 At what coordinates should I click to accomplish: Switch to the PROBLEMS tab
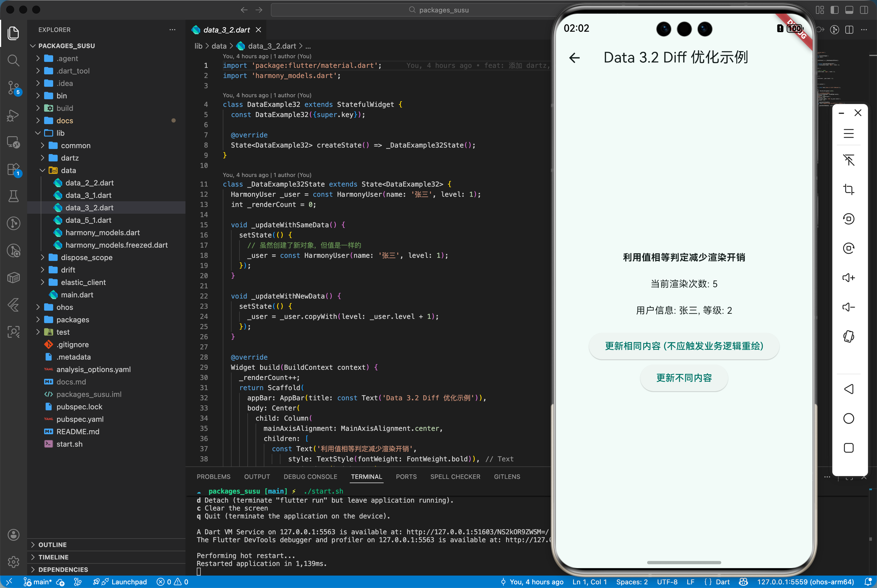pos(213,477)
